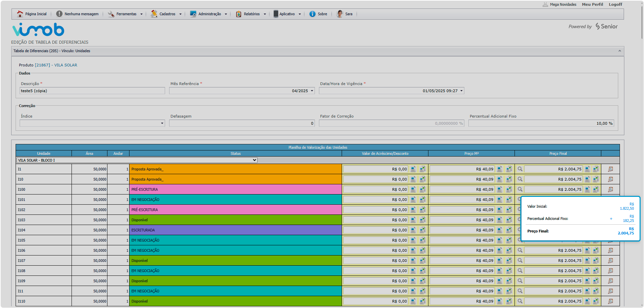Open the details icon at end of row I10
This screenshot has width=644, height=308.
610,179
